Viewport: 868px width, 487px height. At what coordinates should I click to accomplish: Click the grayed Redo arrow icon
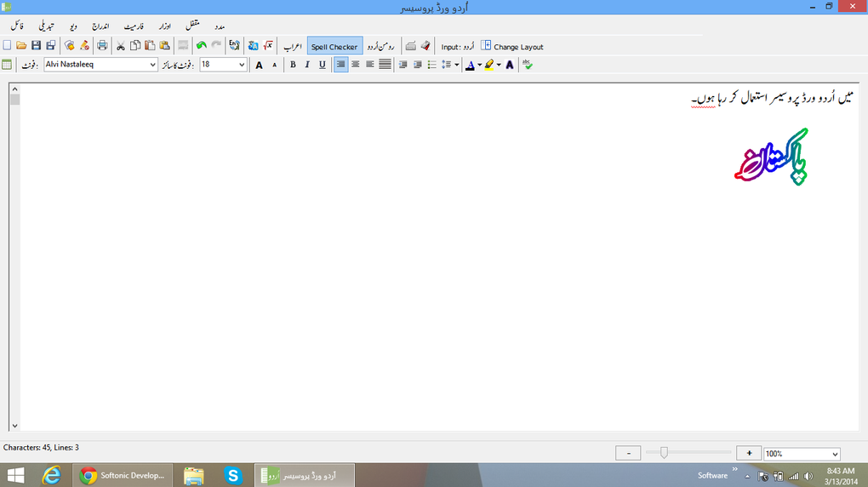216,45
